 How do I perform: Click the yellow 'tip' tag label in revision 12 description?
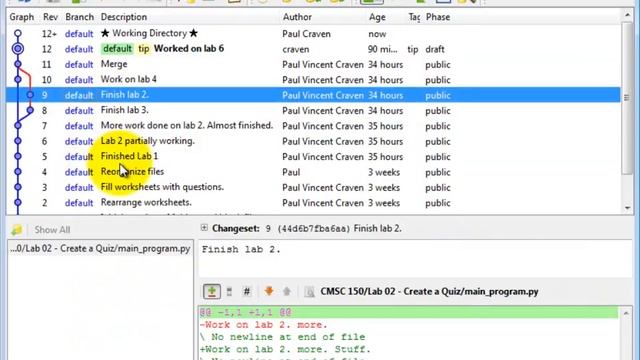coord(144,49)
